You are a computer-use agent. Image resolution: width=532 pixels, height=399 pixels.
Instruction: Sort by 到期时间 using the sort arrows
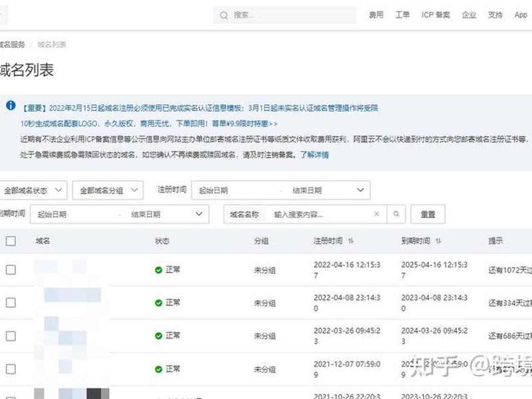coord(438,241)
